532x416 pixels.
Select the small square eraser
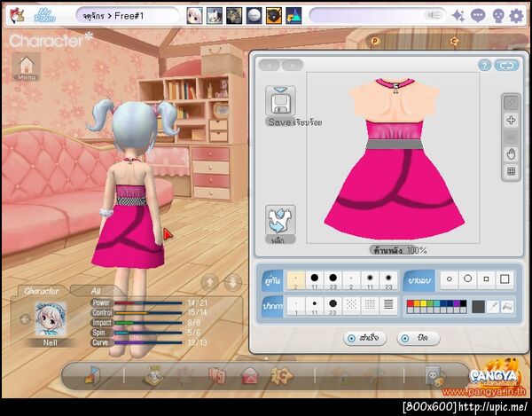pyautogui.click(x=486, y=279)
